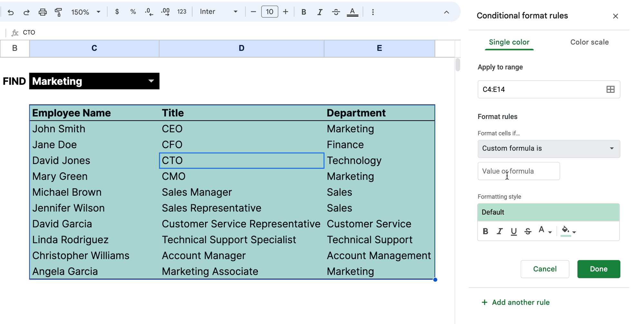This screenshot has height=324, width=644.
Task: Open formatting style text color dropdown
Action: 545,231
